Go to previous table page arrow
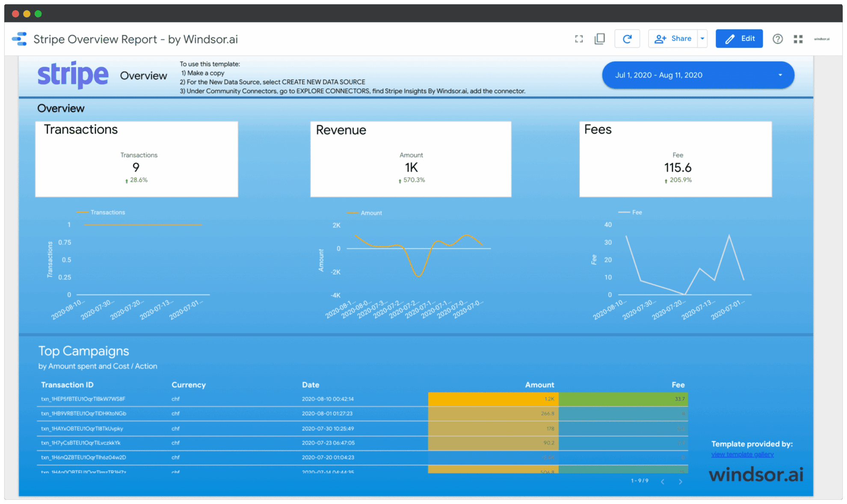 (x=663, y=482)
